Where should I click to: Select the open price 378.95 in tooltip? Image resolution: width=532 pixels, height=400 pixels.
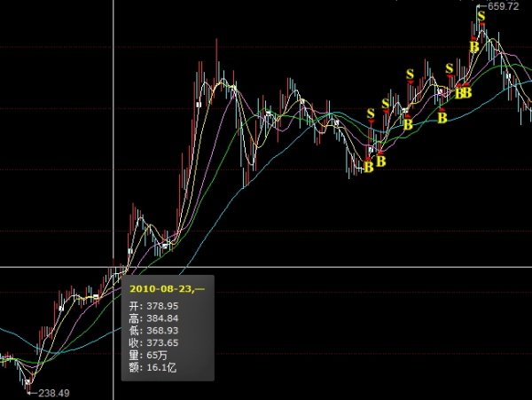click(162, 306)
